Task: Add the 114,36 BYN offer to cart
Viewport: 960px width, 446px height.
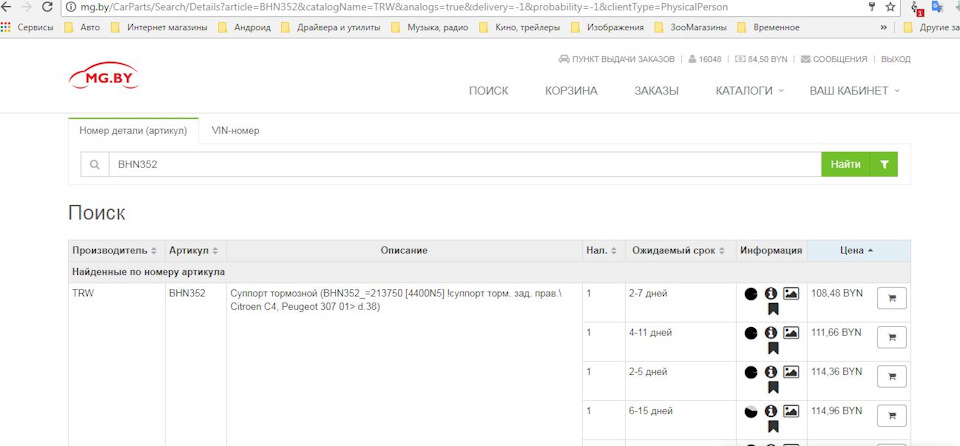Action: click(x=891, y=376)
